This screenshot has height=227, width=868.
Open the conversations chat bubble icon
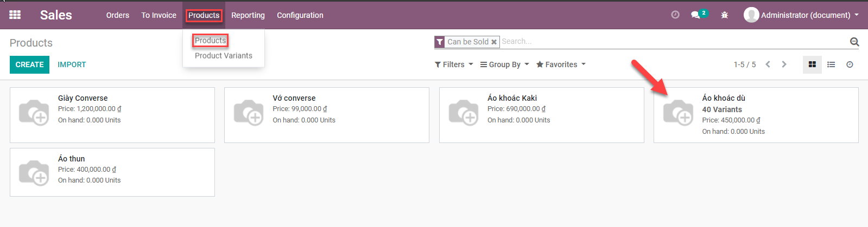coord(695,15)
